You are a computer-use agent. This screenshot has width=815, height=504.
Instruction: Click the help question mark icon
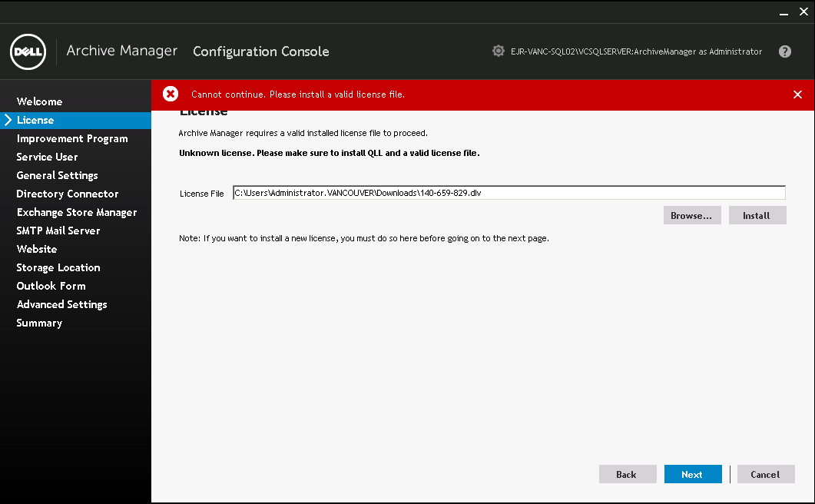pos(784,51)
